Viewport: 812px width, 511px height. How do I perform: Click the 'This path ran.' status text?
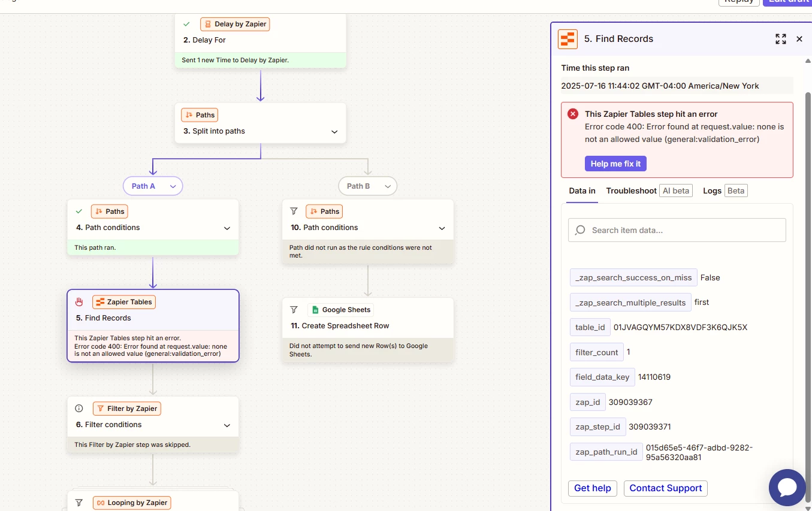95,247
